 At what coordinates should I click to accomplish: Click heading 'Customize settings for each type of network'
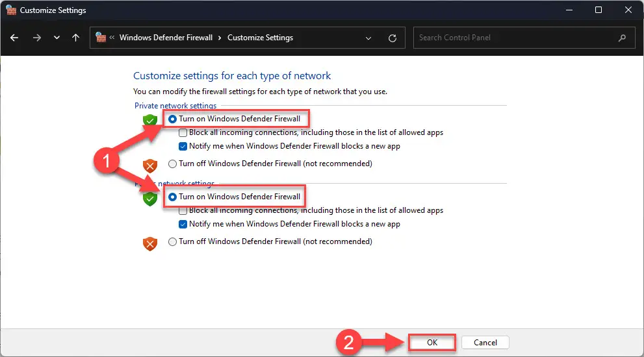(x=231, y=76)
